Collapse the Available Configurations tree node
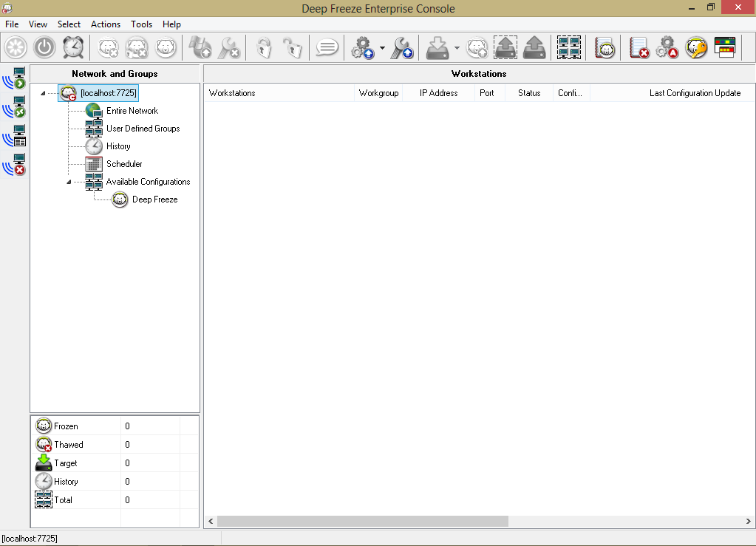This screenshot has width=756, height=546. [x=69, y=182]
